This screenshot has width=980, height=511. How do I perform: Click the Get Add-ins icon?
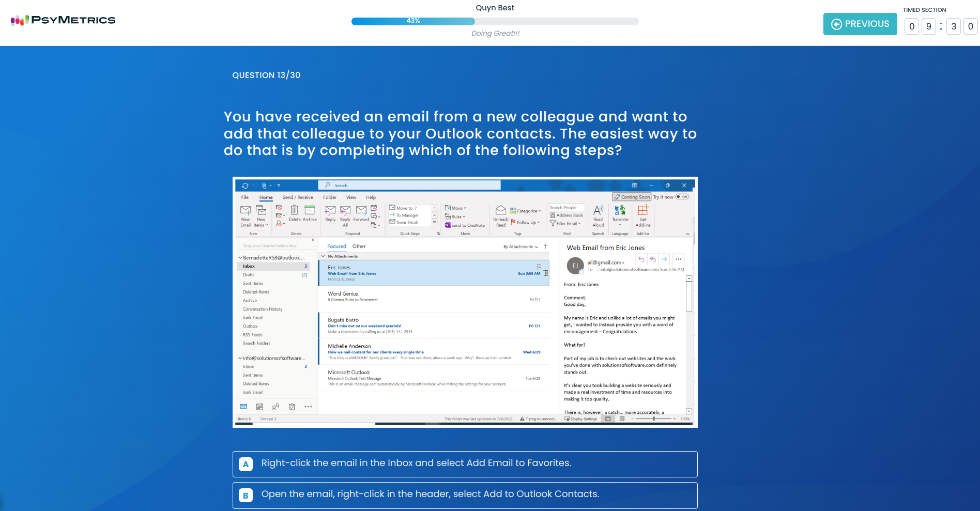point(643,211)
